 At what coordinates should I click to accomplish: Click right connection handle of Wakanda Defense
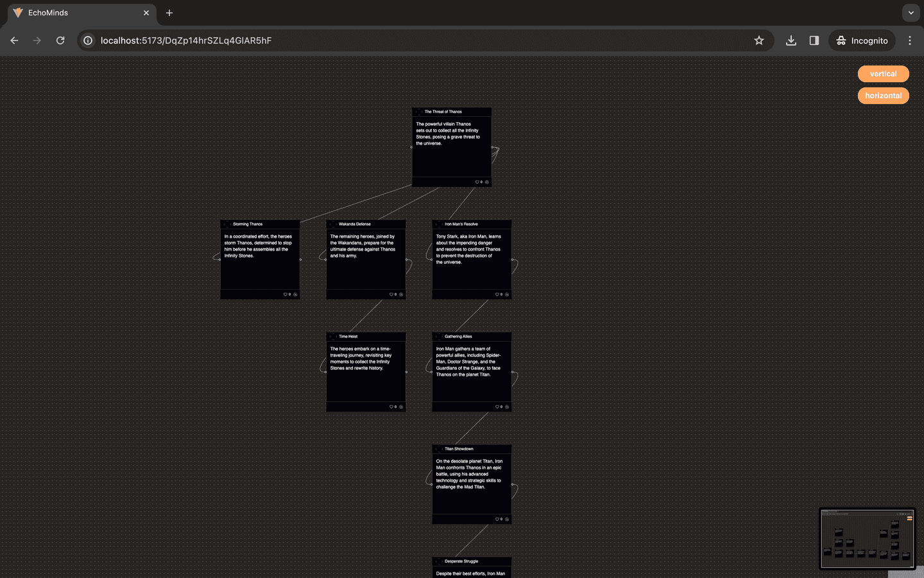[406, 259]
